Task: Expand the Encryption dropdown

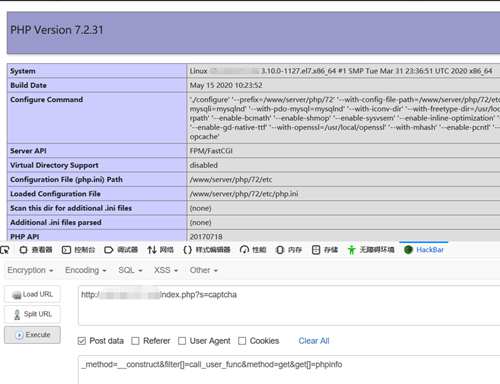Action: [30, 270]
